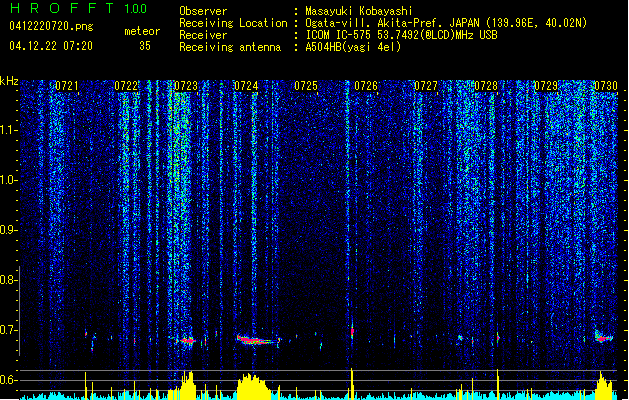629x400 pixels.
Task: Click the 0.6 frequency axis label
Action: pos(9,380)
